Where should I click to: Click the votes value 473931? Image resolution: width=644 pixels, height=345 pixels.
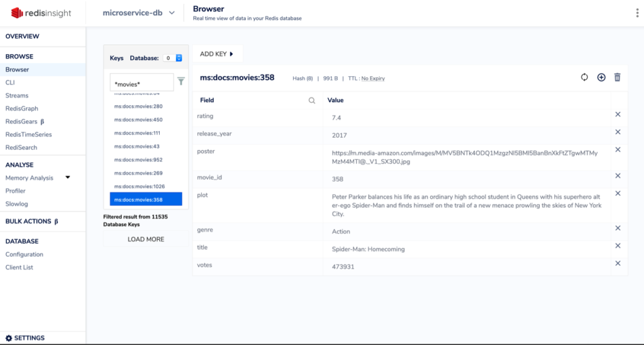click(x=343, y=267)
